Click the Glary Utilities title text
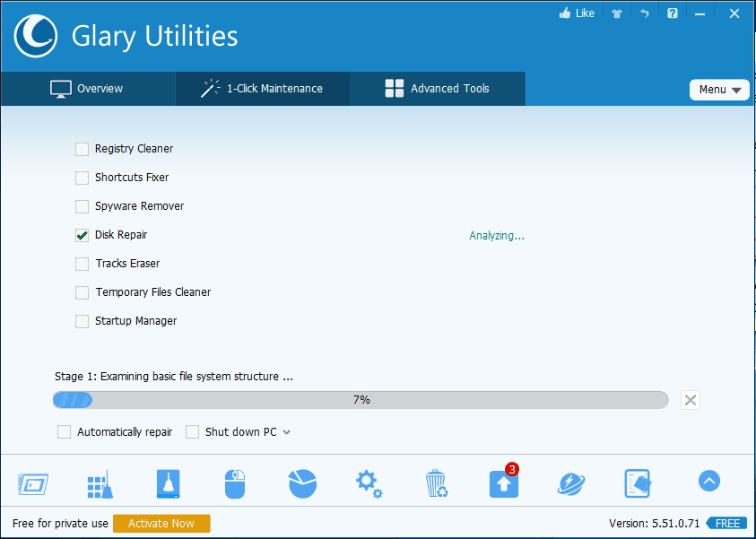This screenshot has width=756, height=539. [155, 37]
